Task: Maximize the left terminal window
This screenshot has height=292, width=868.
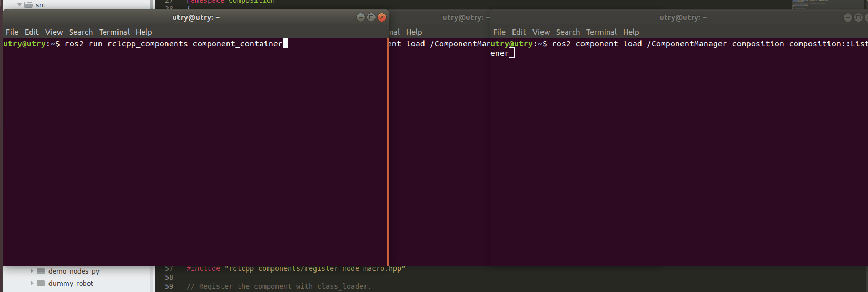Action: pyautogui.click(x=371, y=17)
